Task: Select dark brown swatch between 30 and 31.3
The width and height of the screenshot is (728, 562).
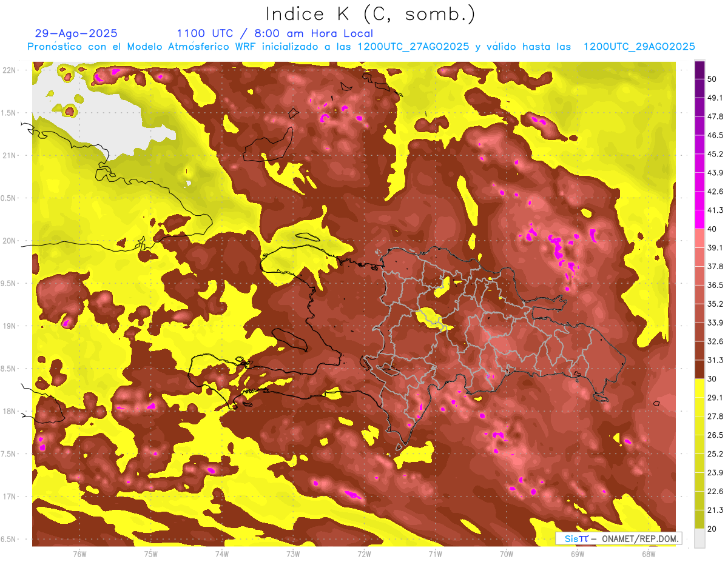Action: (699, 369)
